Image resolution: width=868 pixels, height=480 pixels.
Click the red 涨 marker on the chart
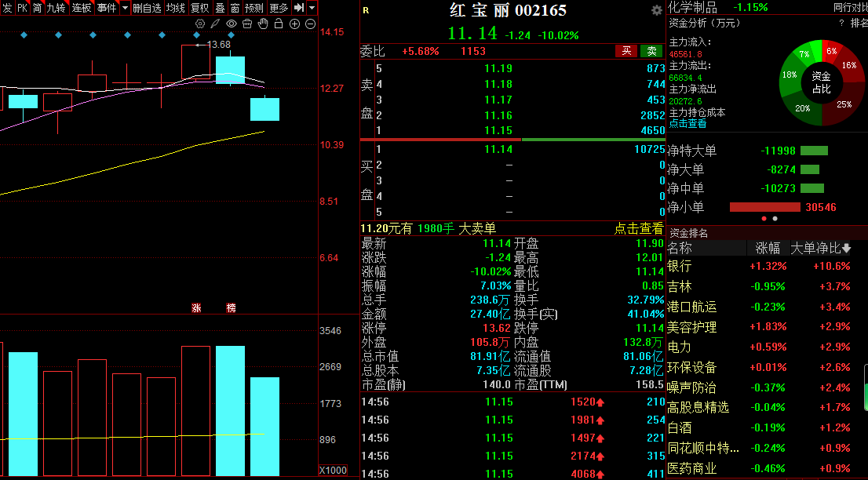196,308
